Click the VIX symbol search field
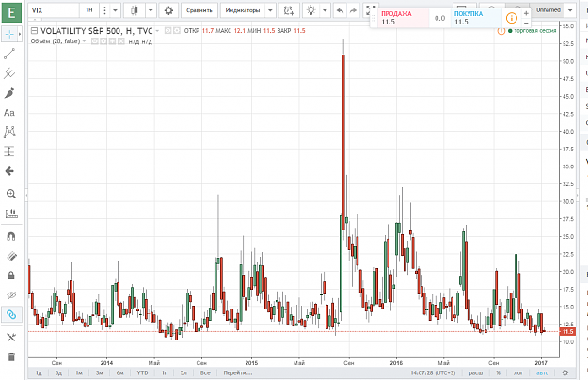 [54, 10]
